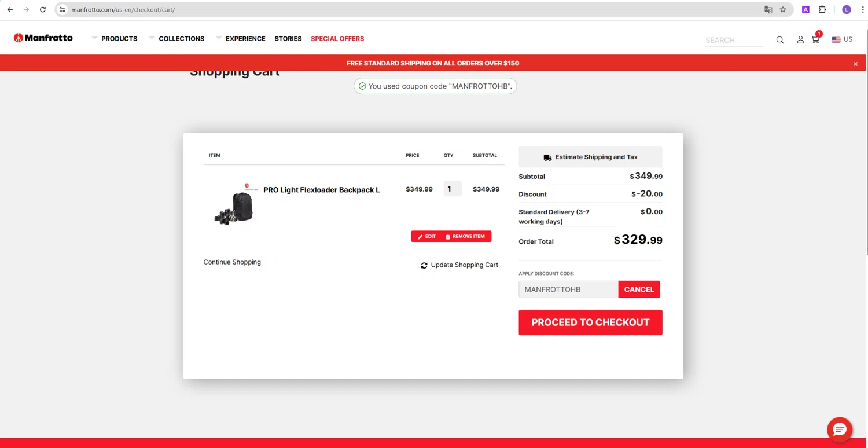
Task: Open SPECIAL OFFERS page
Action: click(337, 39)
